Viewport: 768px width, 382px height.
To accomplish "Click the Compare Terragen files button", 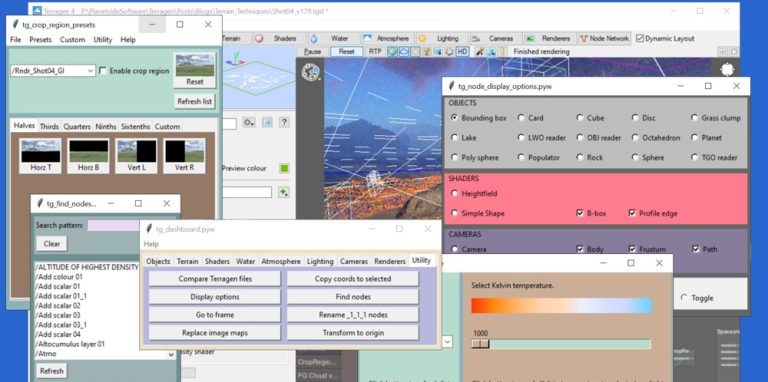I will 215,279.
